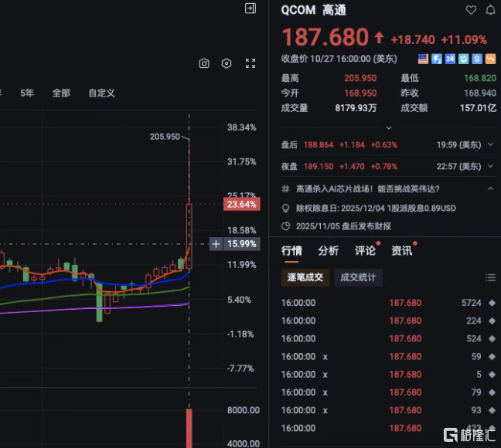501x448 pixels.
Task: Click the blue dollar-sign badge icon
Action: (477, 59)
